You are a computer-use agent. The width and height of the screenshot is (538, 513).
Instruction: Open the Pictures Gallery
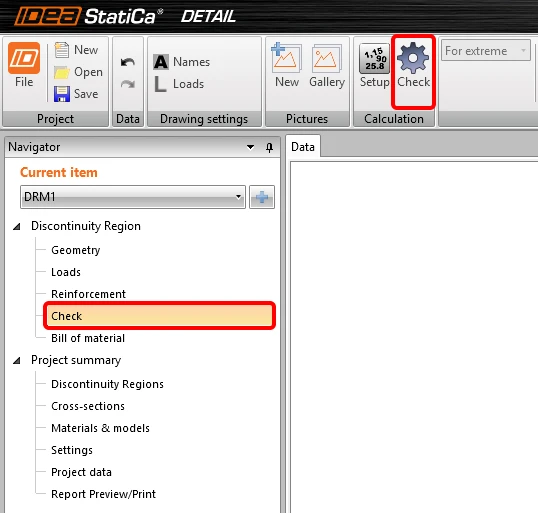click(327, 65)
